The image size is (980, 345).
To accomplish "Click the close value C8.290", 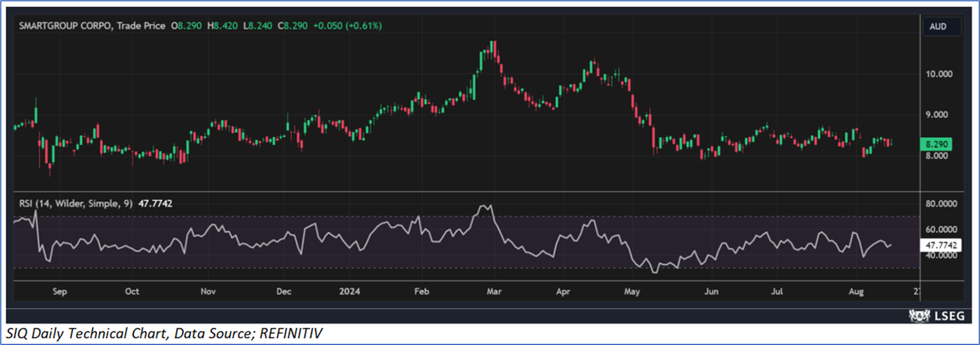I will (293, 26).
